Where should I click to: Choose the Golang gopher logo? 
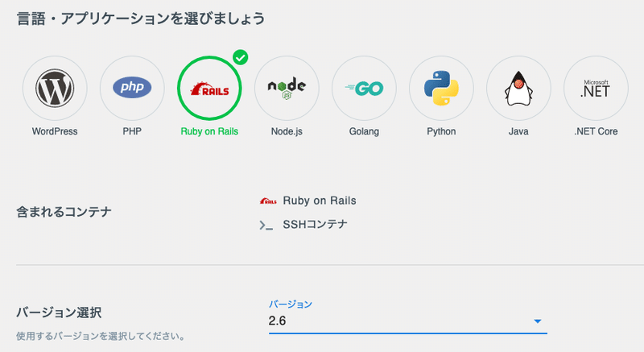(364, 89)
